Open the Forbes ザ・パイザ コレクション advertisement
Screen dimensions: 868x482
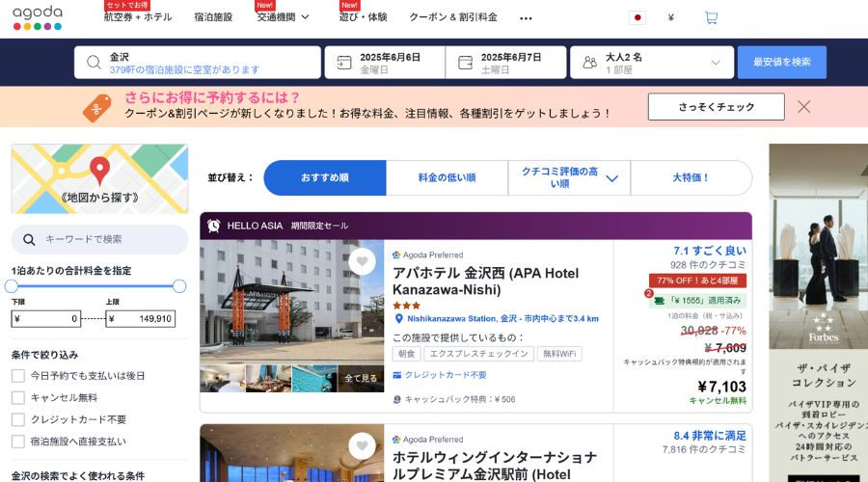click(818, 312)
